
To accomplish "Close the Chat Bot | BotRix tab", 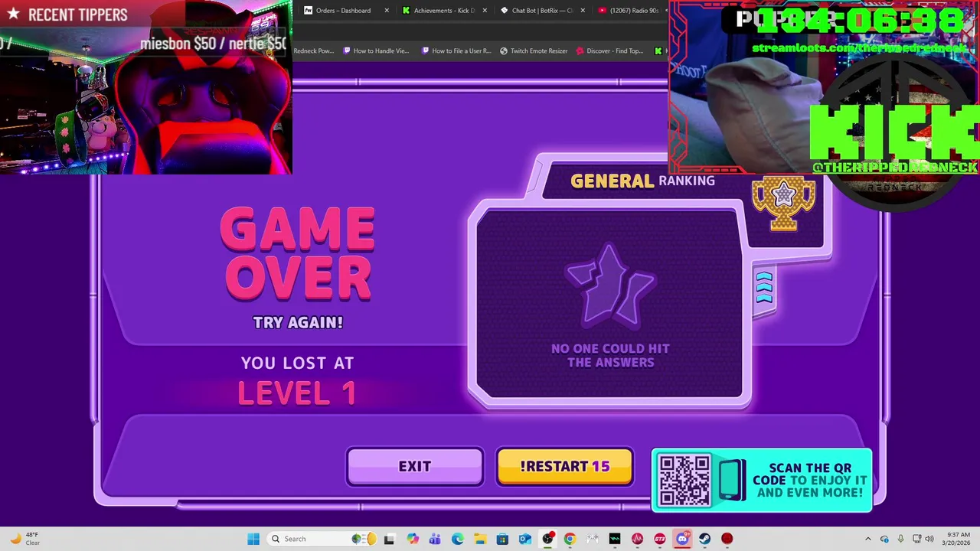I will click(x=583, y=11).
